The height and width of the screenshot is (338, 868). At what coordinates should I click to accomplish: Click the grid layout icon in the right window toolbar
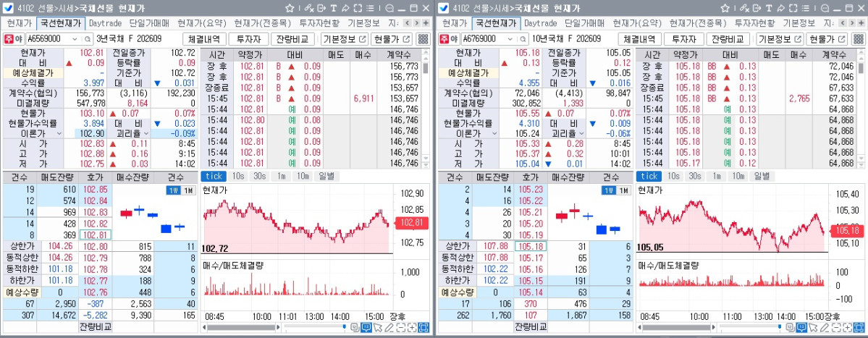point(858,39)
